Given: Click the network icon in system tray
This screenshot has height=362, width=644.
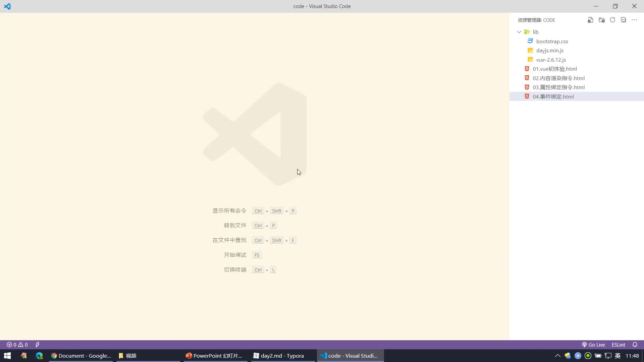Looking at the screenshot, I should (x=608, y=356).
